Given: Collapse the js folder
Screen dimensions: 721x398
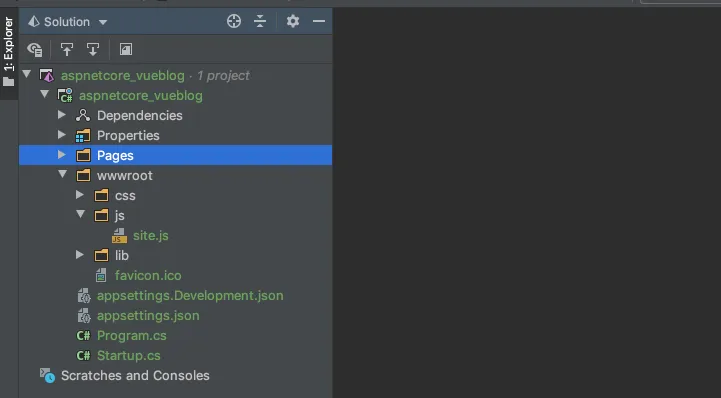Looking at the screenshot, I should [81, 214].
